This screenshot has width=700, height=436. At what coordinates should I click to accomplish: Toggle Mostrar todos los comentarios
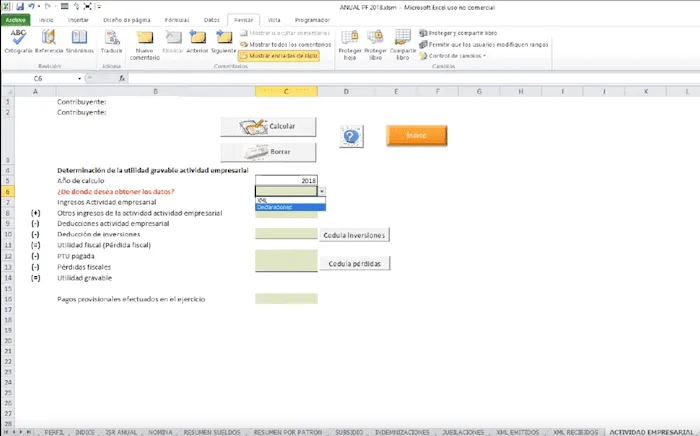pos(288,44)
